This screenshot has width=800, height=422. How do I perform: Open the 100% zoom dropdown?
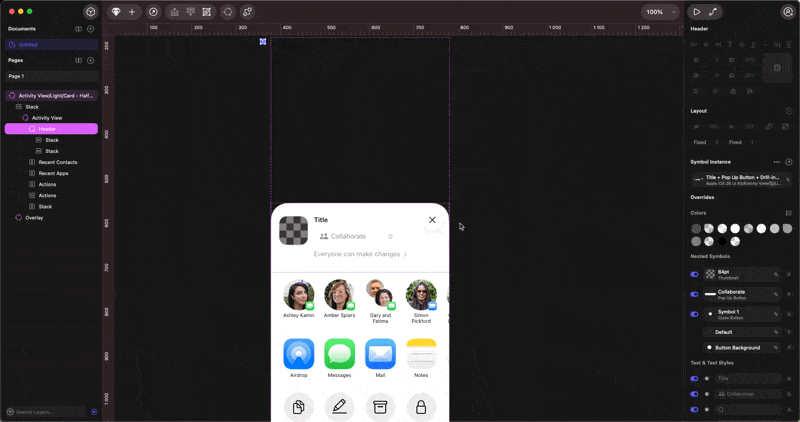661,12
